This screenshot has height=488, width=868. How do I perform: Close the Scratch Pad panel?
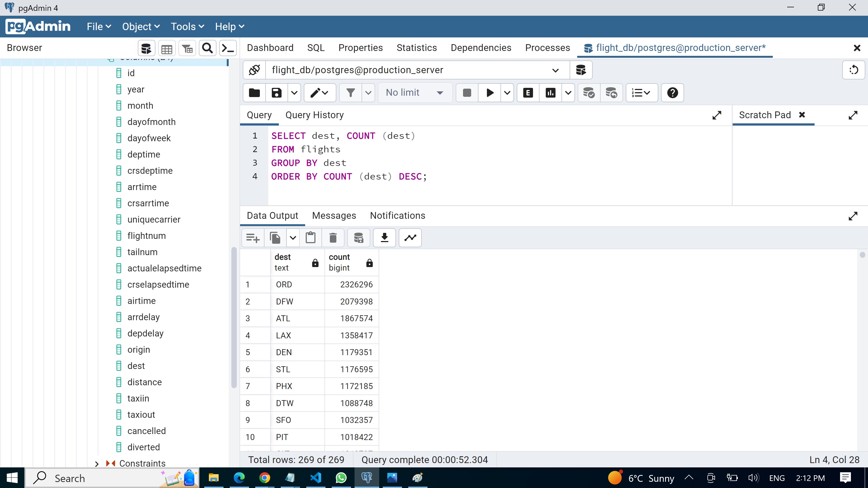click(x=803, y=115)
